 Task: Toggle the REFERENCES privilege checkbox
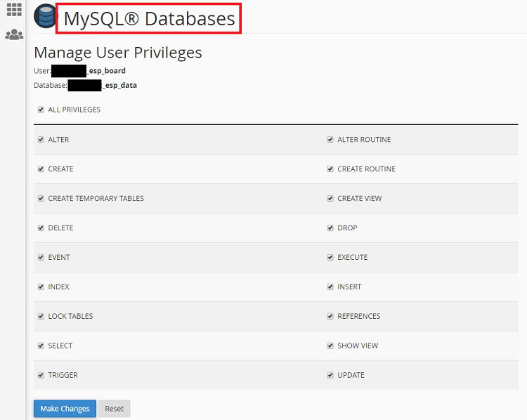point(330,317)
